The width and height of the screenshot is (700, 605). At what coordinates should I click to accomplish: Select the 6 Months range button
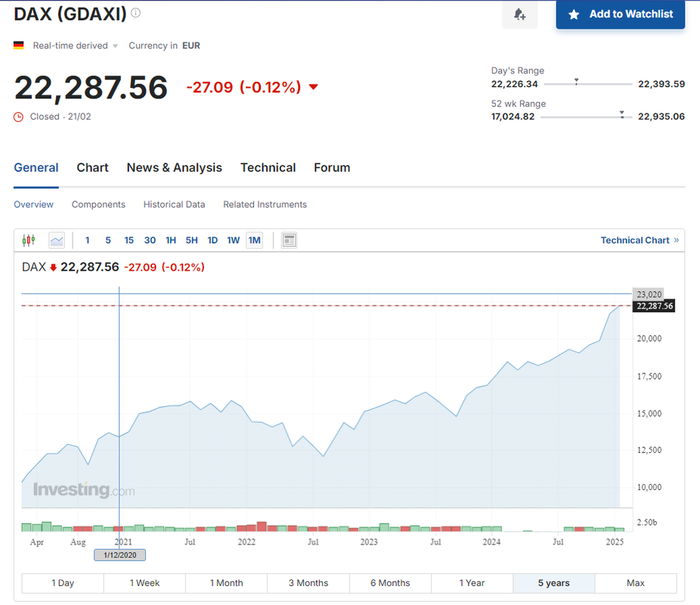point(390,583)
